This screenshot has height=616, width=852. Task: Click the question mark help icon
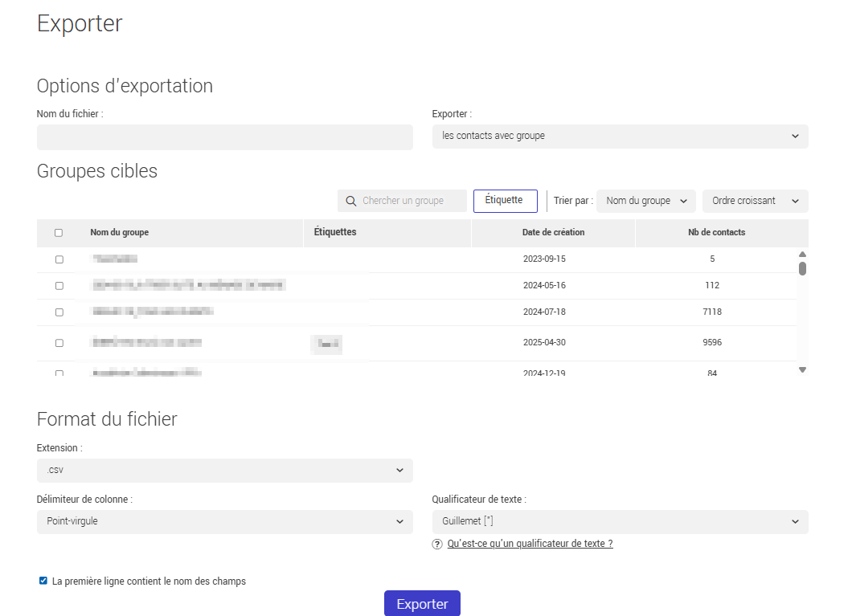coord(436,544)
